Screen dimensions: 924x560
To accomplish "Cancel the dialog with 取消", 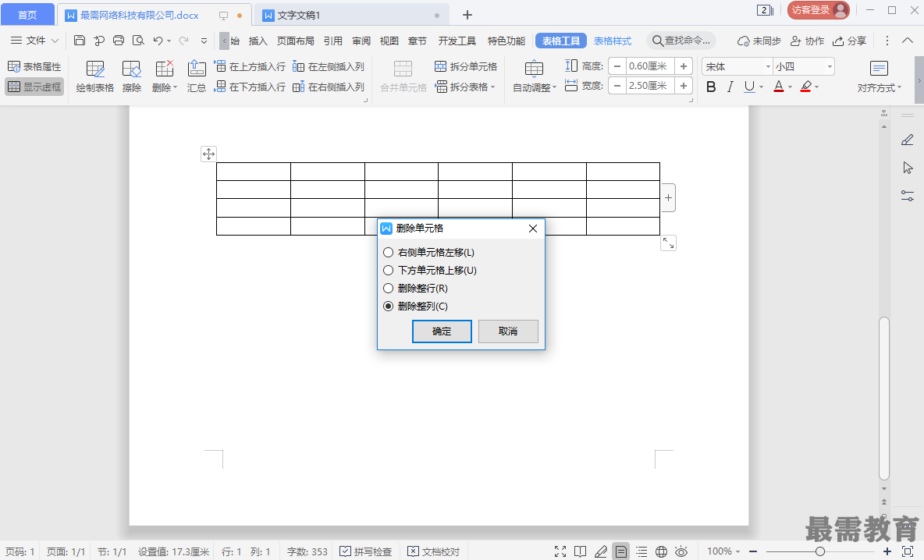I will pyautogui.click(x=508, y=331).
